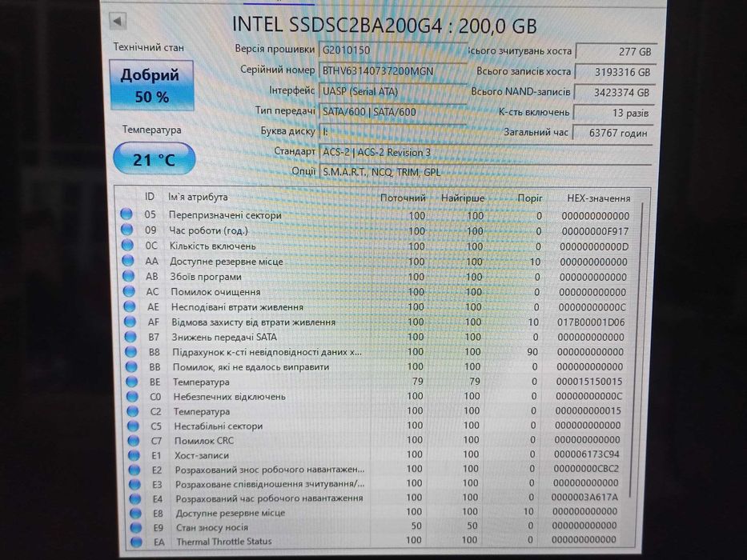Select the Нестабільні сектори row name
This screenshot has height=560, width=747.
(x=219, y=426)
